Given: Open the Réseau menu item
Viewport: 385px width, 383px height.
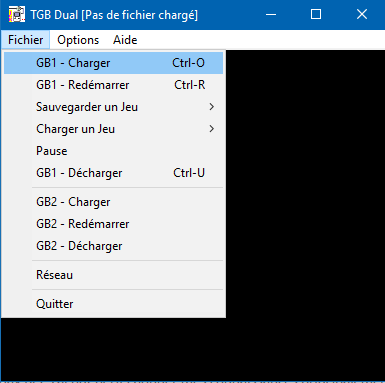Looking at the screenshot, I should tap(113, 275).
